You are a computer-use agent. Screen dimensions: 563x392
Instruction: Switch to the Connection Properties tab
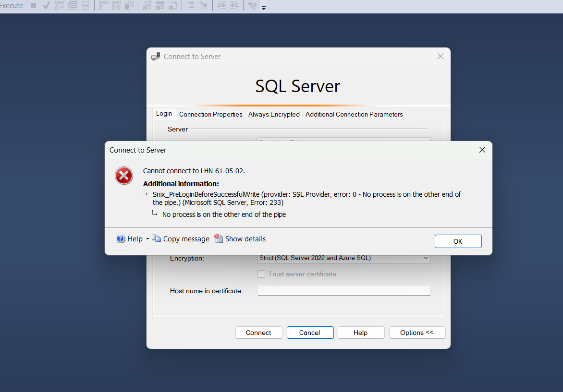(210, 114)
